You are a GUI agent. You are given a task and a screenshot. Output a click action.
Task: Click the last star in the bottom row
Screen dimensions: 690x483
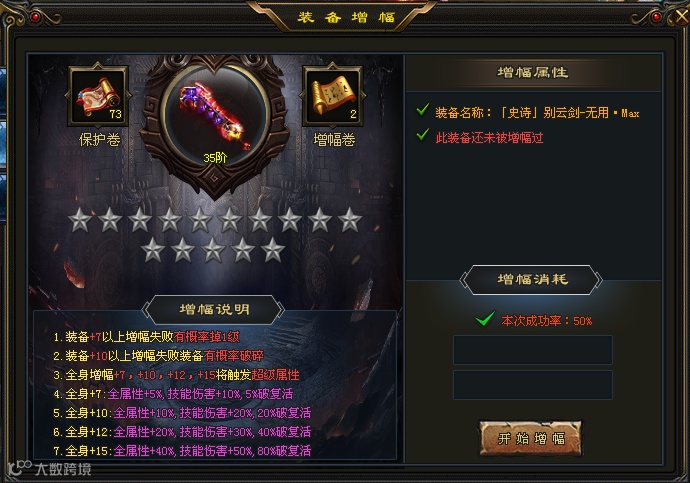tap(273, 250)
